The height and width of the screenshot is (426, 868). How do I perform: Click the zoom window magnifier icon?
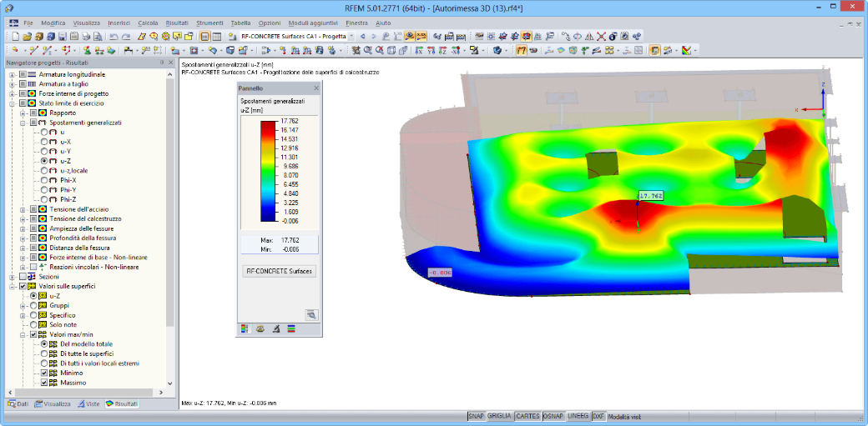367,51
